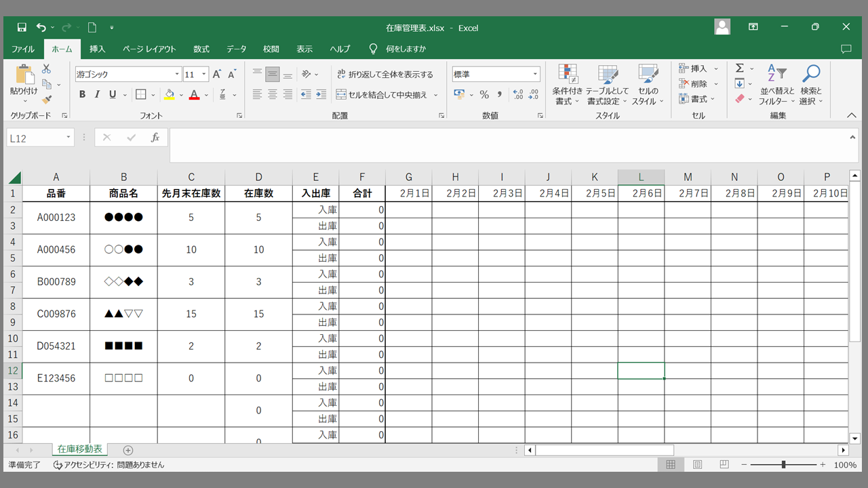Open the ファイル tab
The image size is (868, 488).
tap(23, 49)
